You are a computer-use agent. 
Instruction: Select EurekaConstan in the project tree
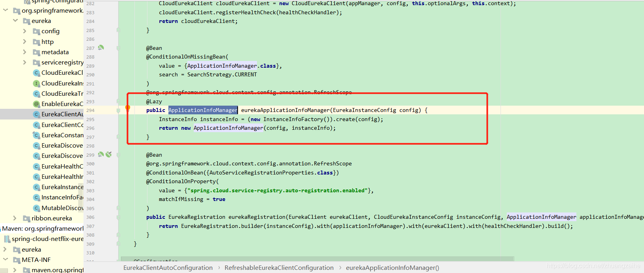(62, 135)
